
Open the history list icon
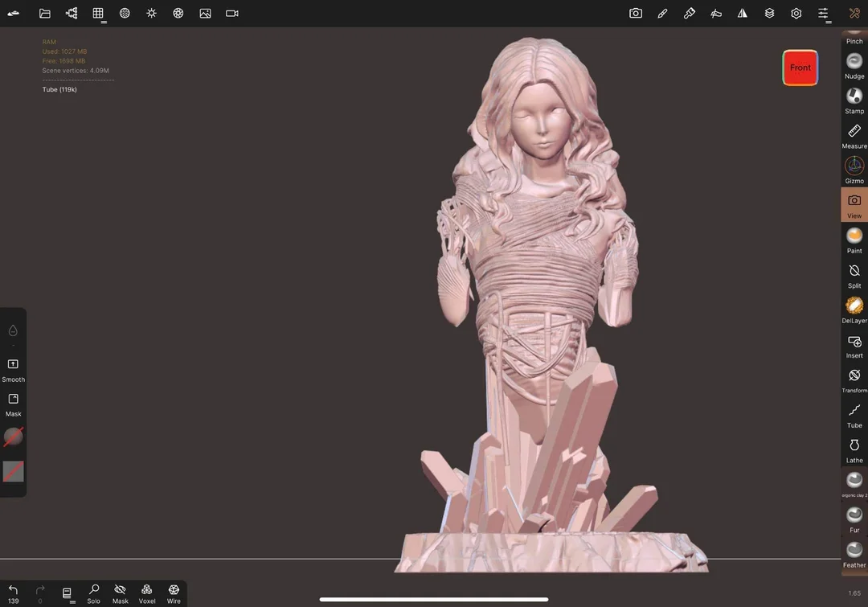[x=67, y=593]
